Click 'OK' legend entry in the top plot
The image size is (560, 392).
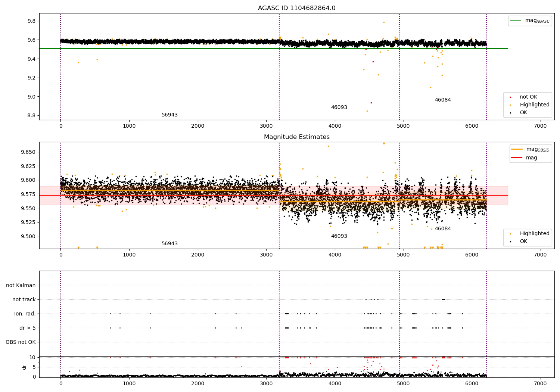click(x=519, y=113)
